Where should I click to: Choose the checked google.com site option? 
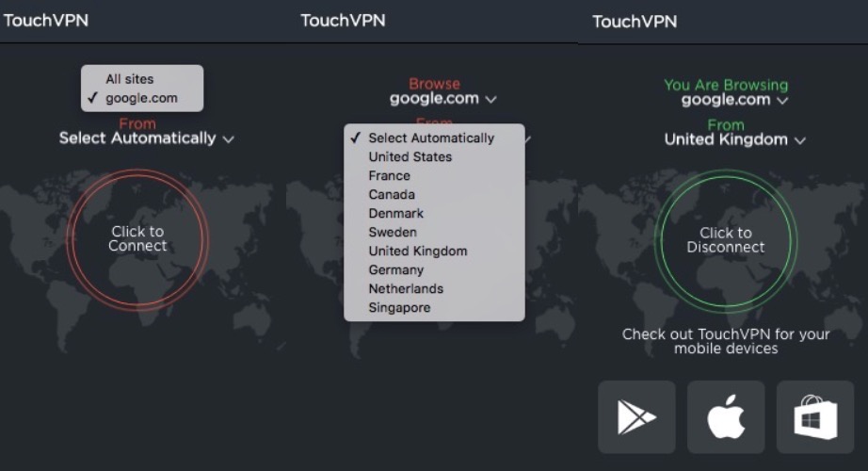141,98
